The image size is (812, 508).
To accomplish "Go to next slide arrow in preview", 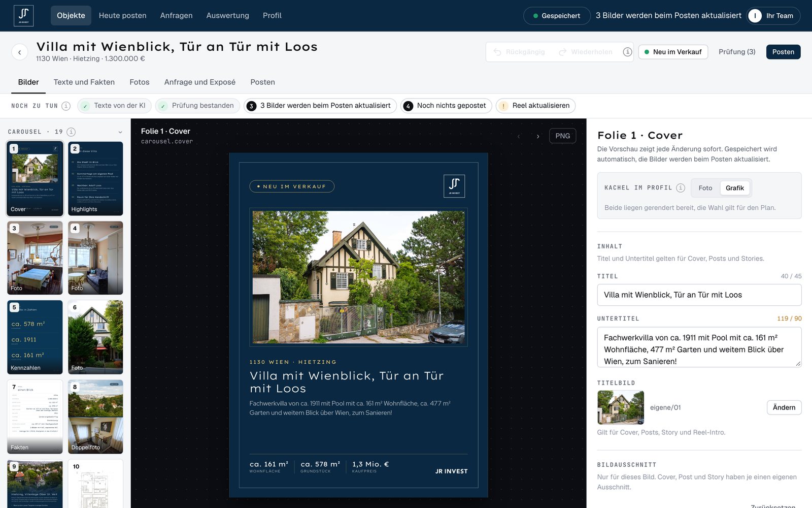I will 538,136.
